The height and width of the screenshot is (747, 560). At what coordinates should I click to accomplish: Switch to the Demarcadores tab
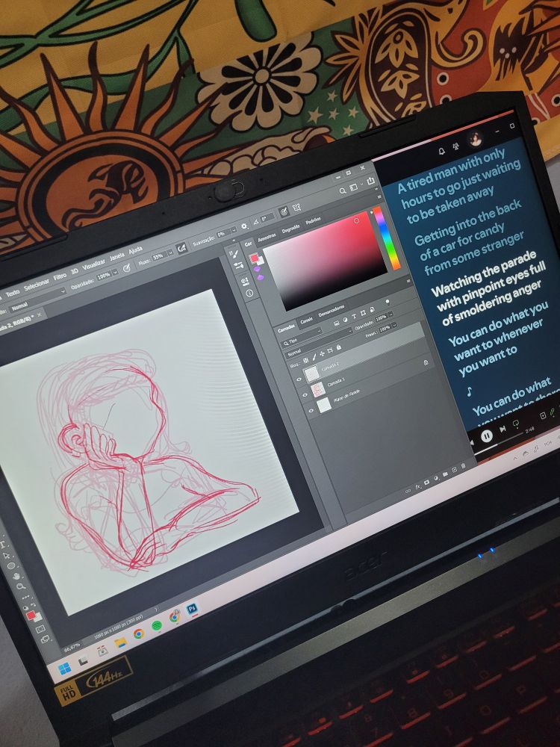[x=331, y=310]
